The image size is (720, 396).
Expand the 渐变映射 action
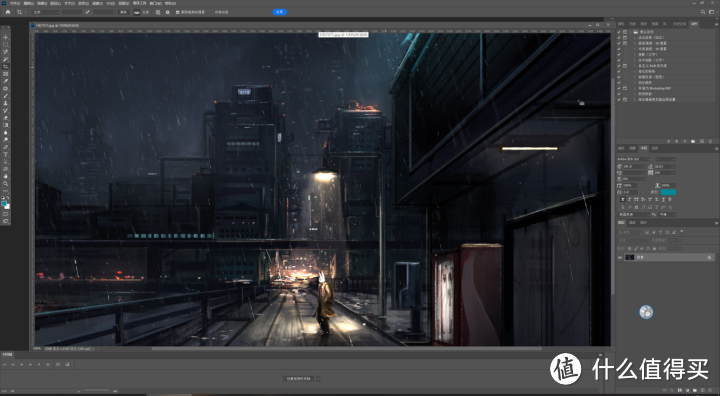coord(635,94)
